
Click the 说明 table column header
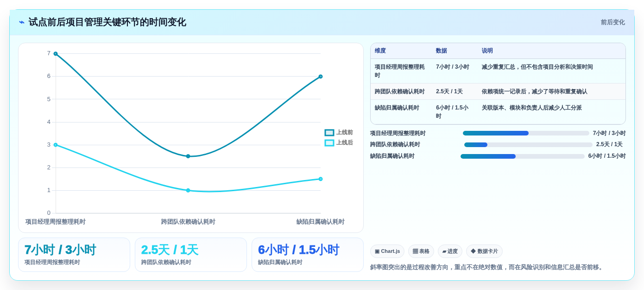pyautogui.click(x=551, y=51)
